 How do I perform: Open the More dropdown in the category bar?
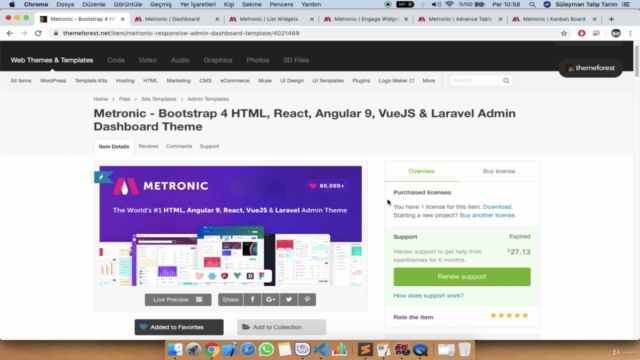(429, 81)
